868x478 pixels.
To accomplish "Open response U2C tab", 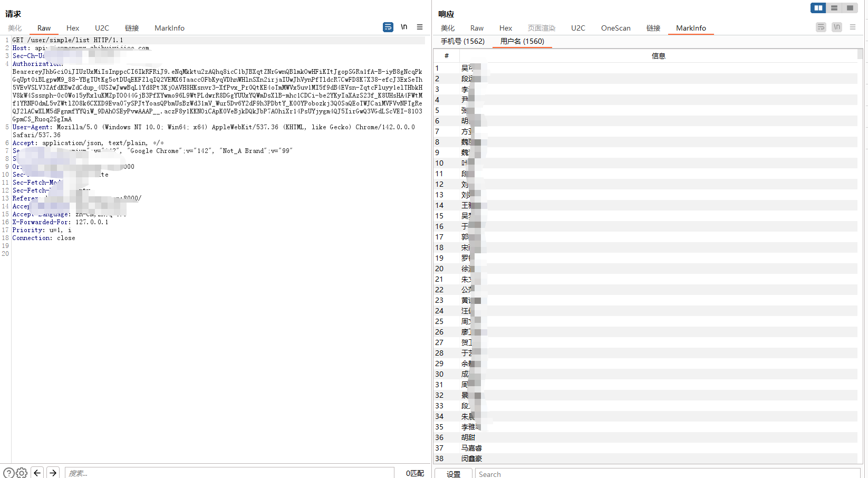I will point(578,28).
